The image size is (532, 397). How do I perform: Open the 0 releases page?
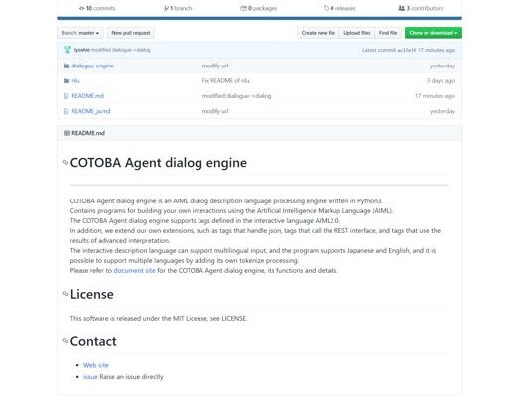pos(339,8)
